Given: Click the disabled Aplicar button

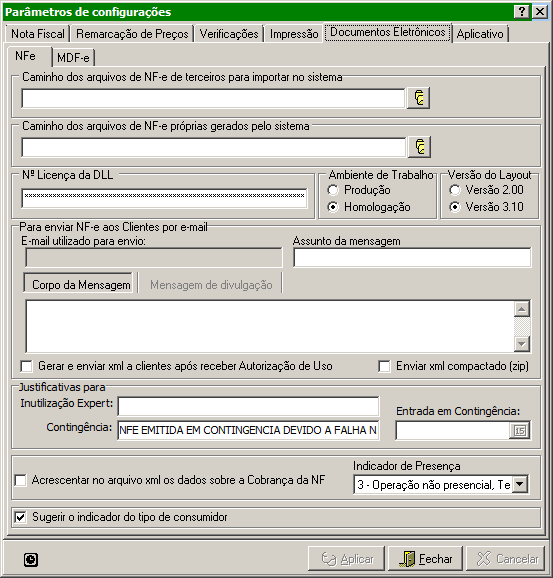Looking at the screenshot, I should [x=347, y=559].
